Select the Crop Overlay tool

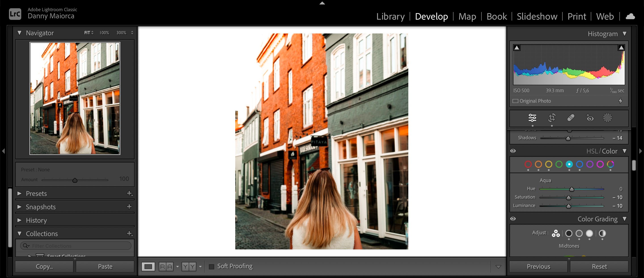click(x=552, y=118)
